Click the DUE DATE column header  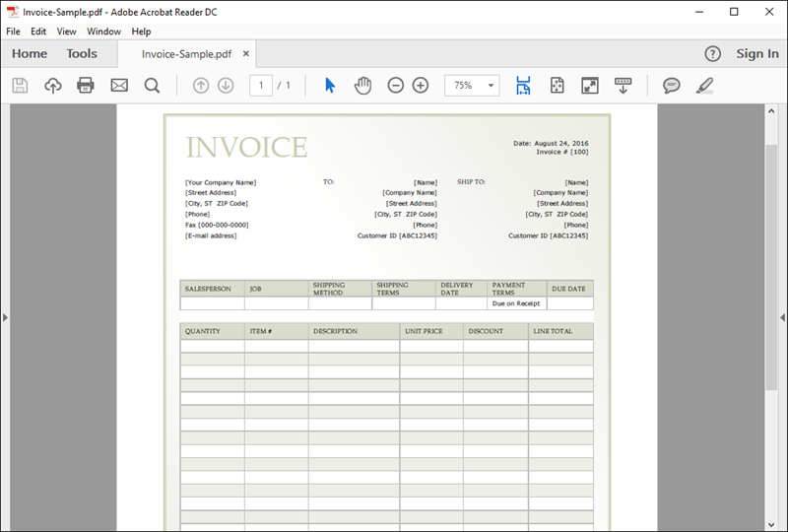(x=568, y=289)
